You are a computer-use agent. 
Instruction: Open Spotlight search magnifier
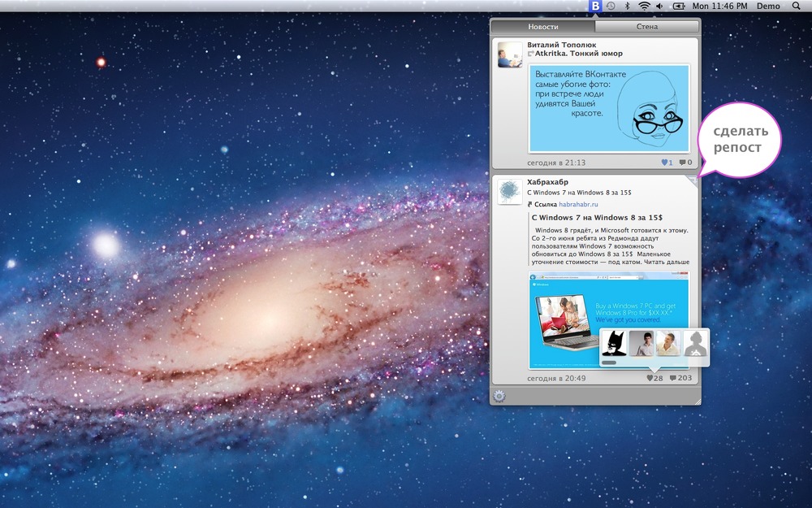797,7
